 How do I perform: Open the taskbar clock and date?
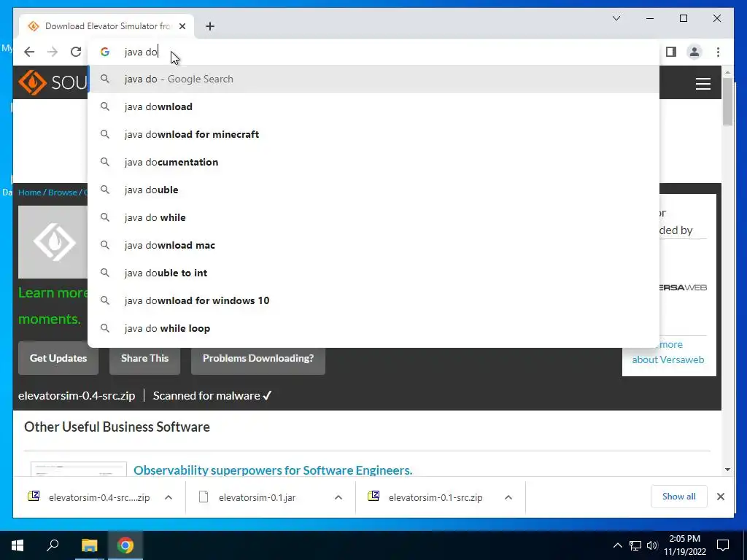685,545
